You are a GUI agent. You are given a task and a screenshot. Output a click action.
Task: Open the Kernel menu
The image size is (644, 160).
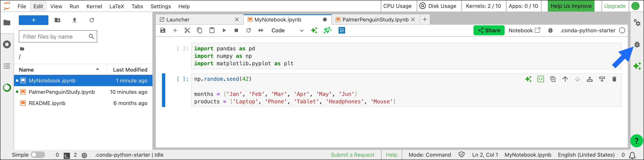(94, 6)
